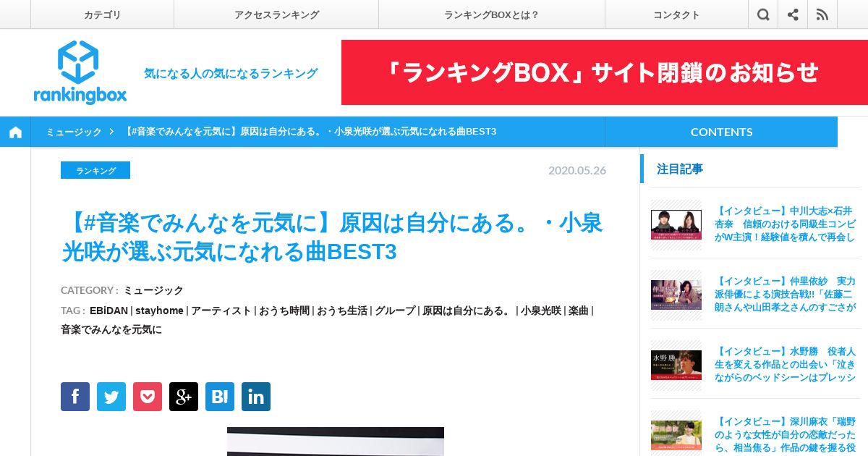Open 中川大志×石井杏奈 interview article
The image size is (868, 456).
785,224
